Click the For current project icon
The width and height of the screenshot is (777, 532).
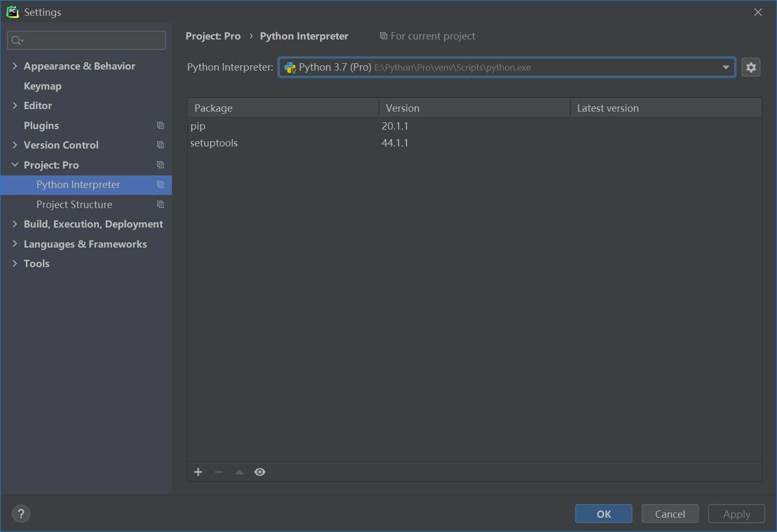pyautogui.click(x=384, y=36)
